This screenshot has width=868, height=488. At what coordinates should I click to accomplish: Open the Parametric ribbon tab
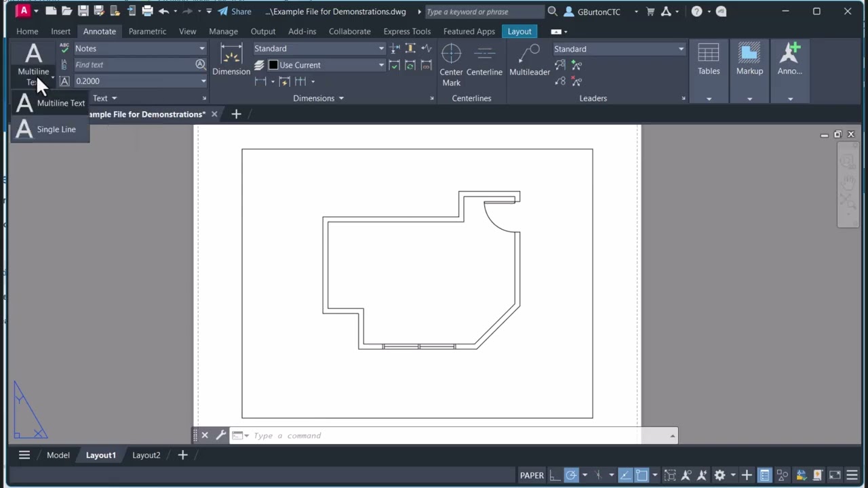147,31
